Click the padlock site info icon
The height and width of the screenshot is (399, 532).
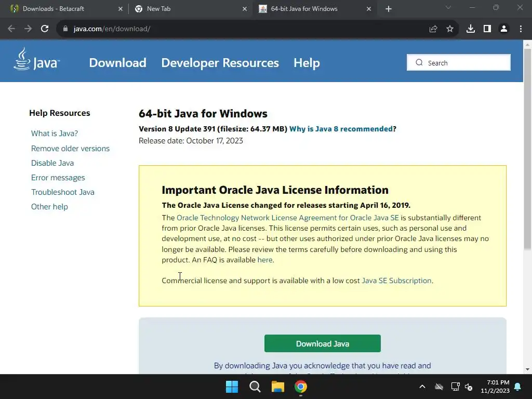point(65,29)
